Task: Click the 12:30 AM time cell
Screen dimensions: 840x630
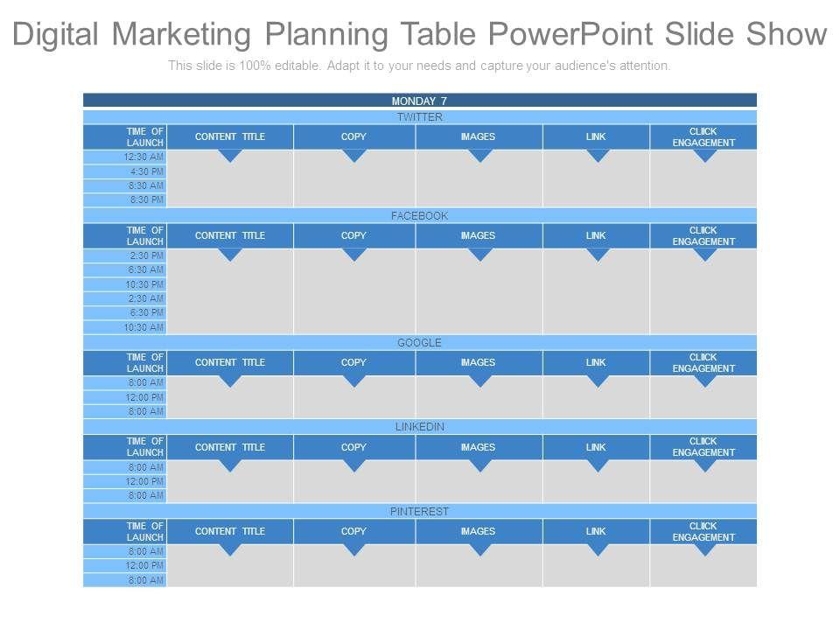Action: pyautogui.click(x=125, y=157)
